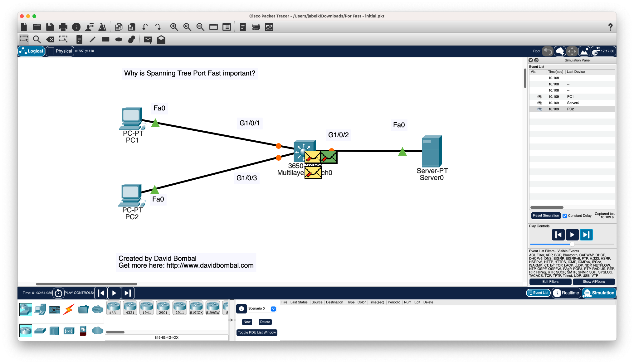The width and height of the screenshot is (634, 364).
Task: Click the Time(sec) event list header
Action: (555, 72)
